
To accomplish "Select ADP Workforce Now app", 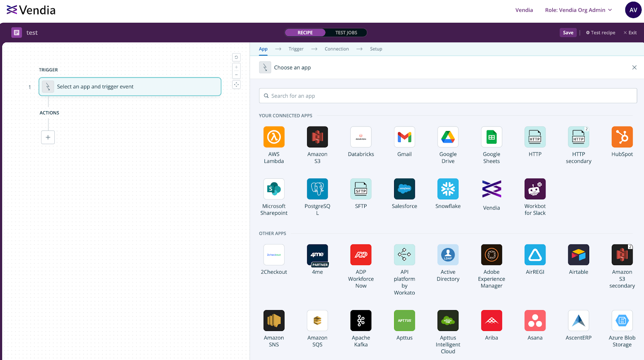I will (x=361, y=254).
